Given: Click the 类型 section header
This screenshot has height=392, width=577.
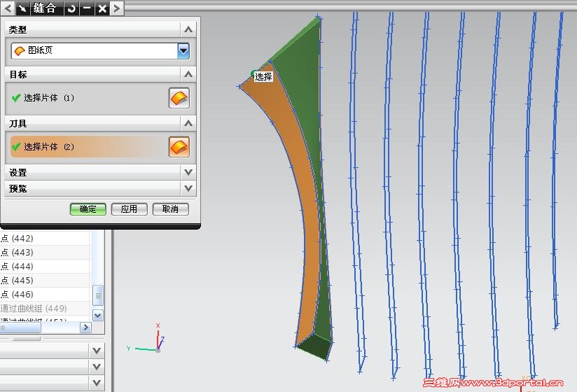Looking at the screenshot, I should point(100,29).
